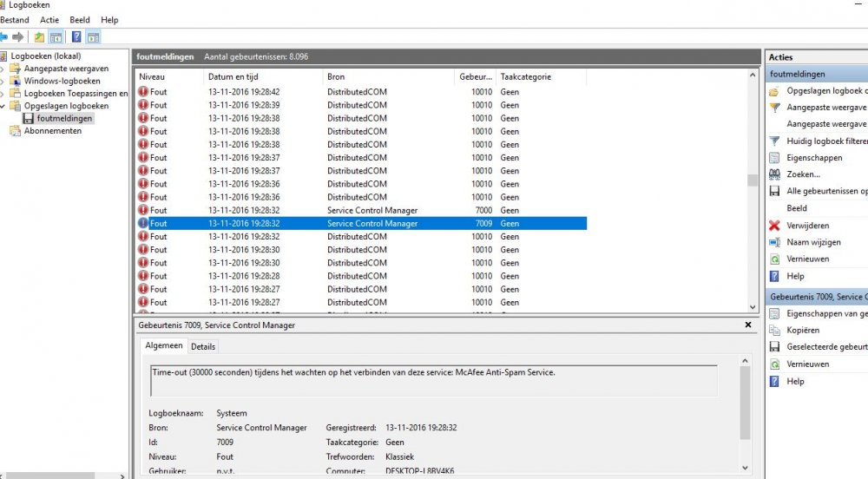Click the red Verwijderen delete icon
868x479 pixels.
[775, 226]
